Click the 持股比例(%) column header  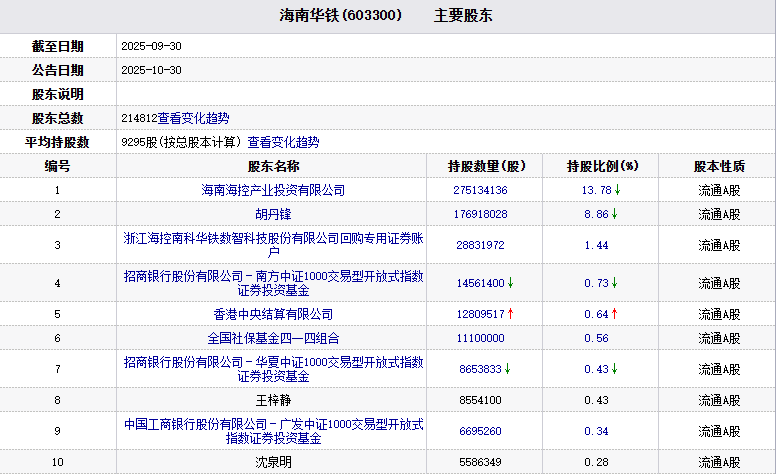[x=602, y=166]
